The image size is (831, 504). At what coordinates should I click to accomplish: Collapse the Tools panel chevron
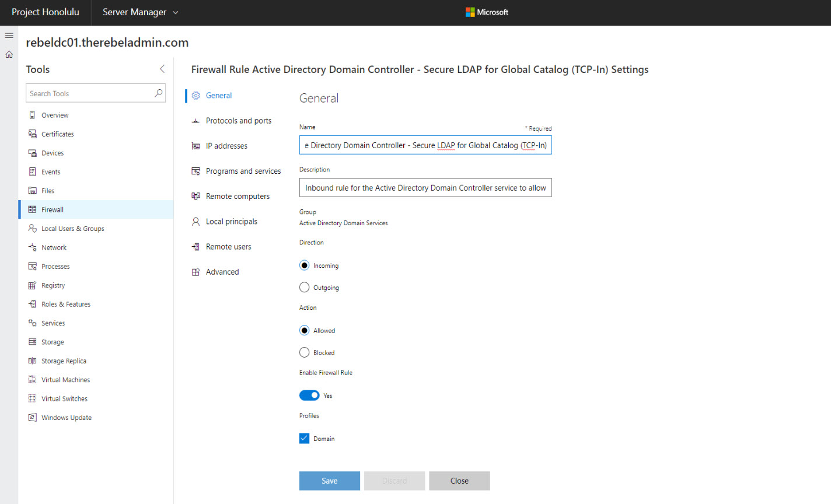pos(162,69)
